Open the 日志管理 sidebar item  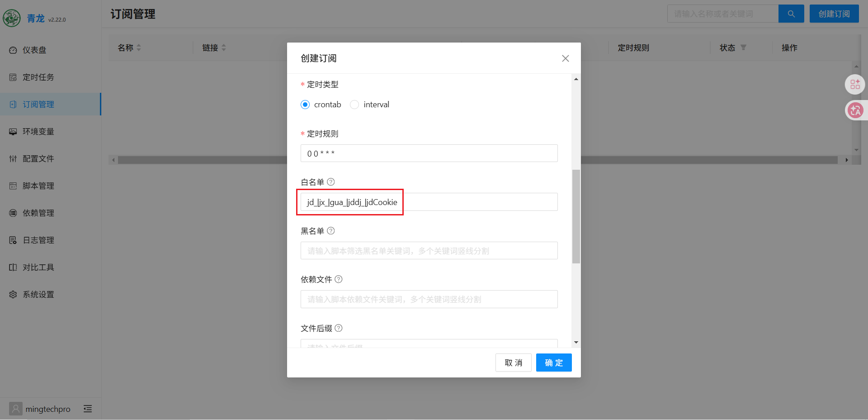[x=51, y=240]
